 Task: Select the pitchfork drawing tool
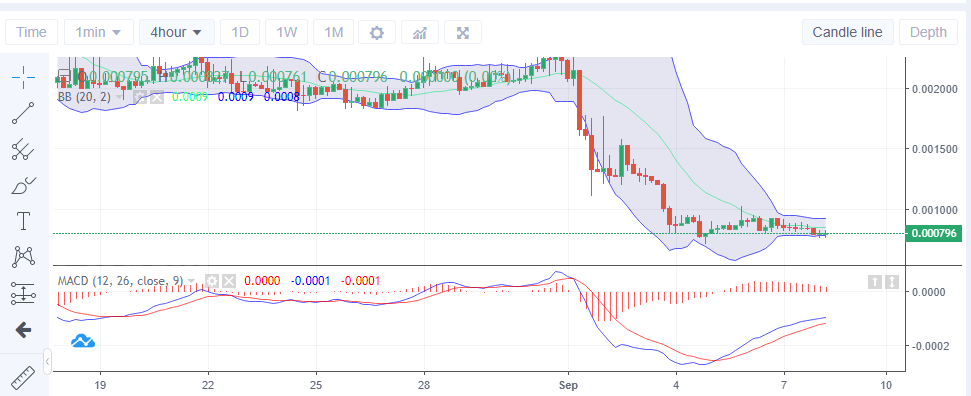(x=24, y=149)
